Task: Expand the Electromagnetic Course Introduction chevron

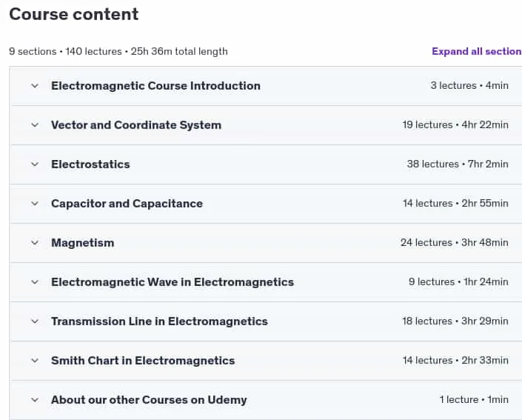Action: [35, 86]
